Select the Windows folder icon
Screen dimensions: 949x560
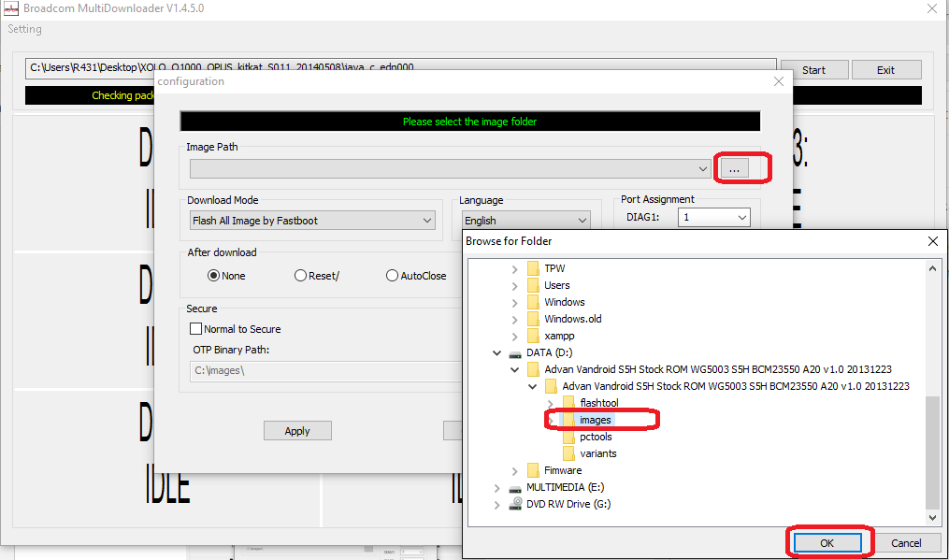coord(533,301)
